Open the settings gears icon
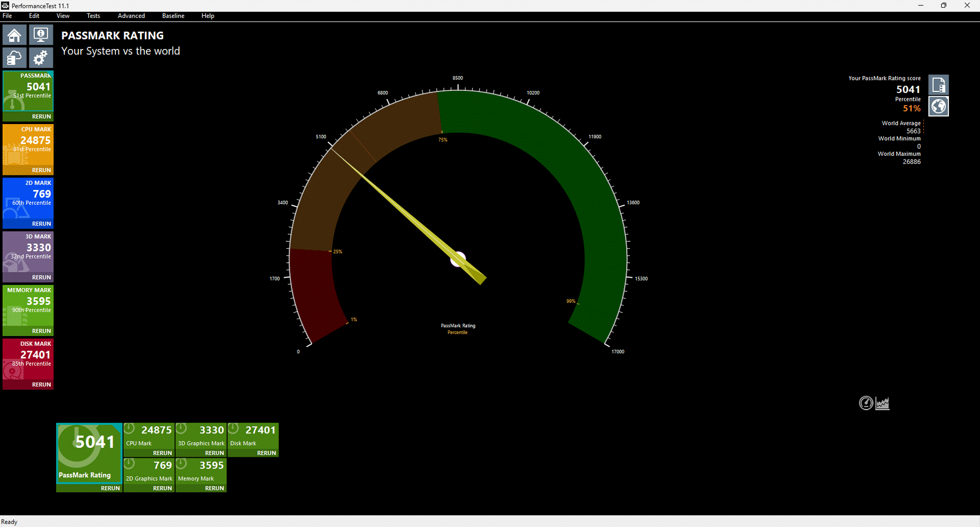The height and width of the screenshot is (527, 980). [x=41, y=58]
